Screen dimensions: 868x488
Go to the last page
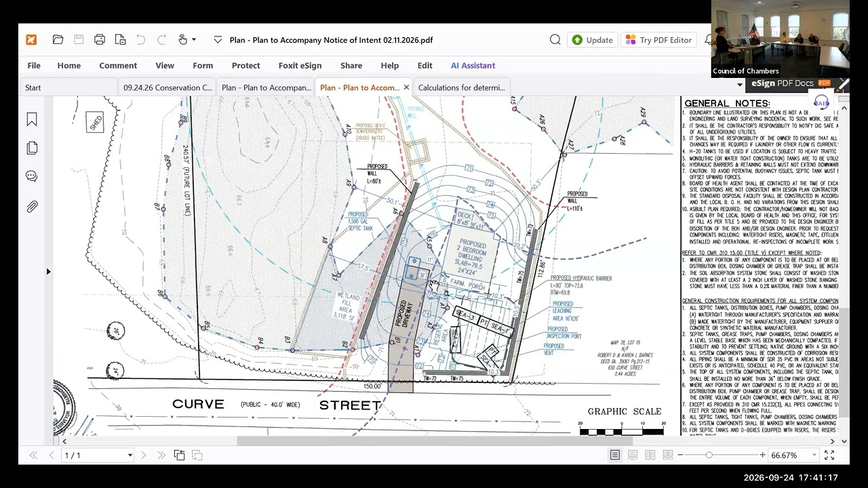tap(161, 455)
